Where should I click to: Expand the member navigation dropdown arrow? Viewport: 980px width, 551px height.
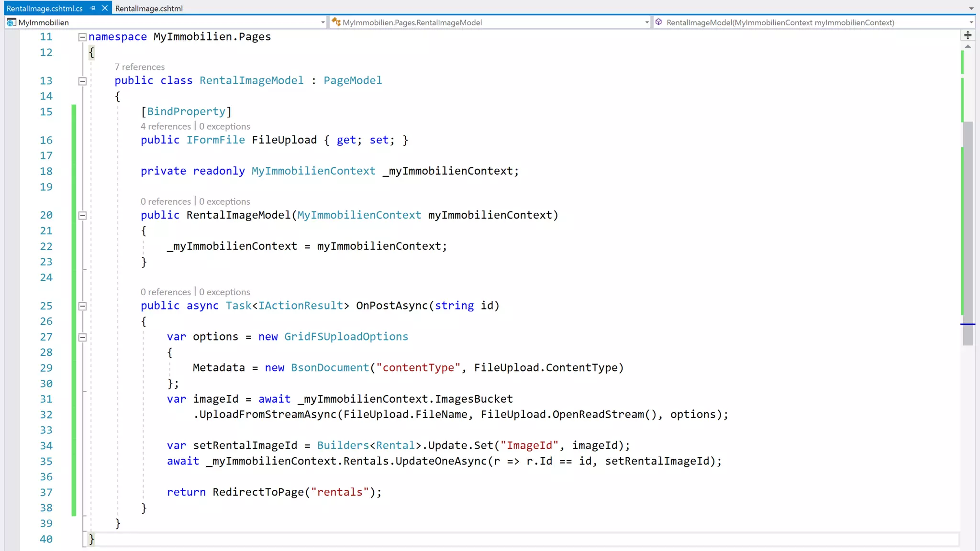971,22
